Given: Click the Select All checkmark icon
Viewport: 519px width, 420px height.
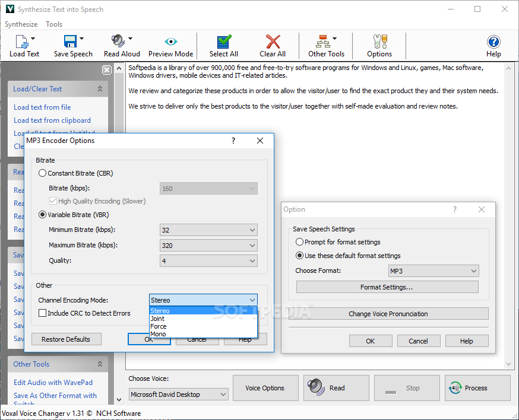Looking at the screenshot, I should click(224, 42).
